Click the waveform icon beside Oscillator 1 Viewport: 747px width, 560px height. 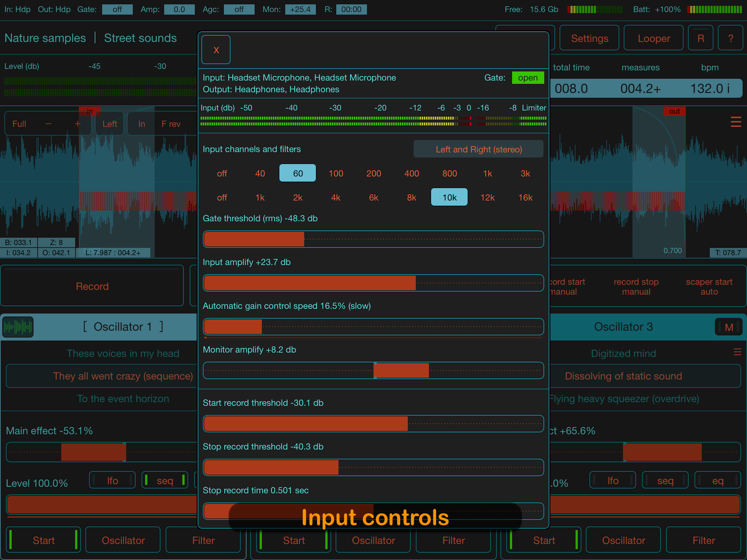pyautogui.click(x=17, y=326)
